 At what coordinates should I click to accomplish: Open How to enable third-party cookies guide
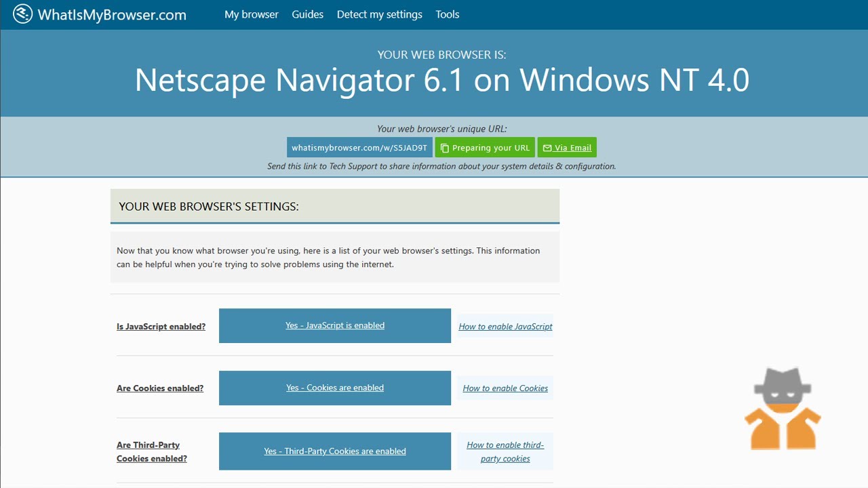[505, 451]
